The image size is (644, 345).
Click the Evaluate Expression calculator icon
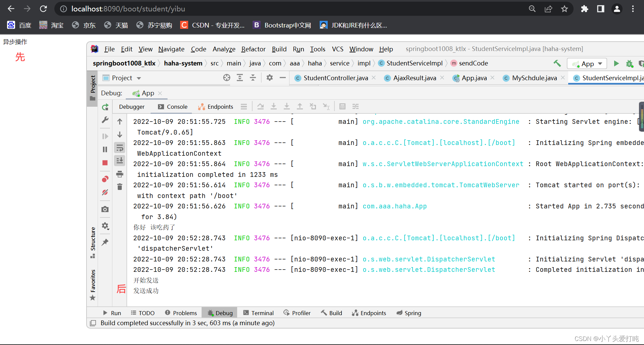point(342,106)
